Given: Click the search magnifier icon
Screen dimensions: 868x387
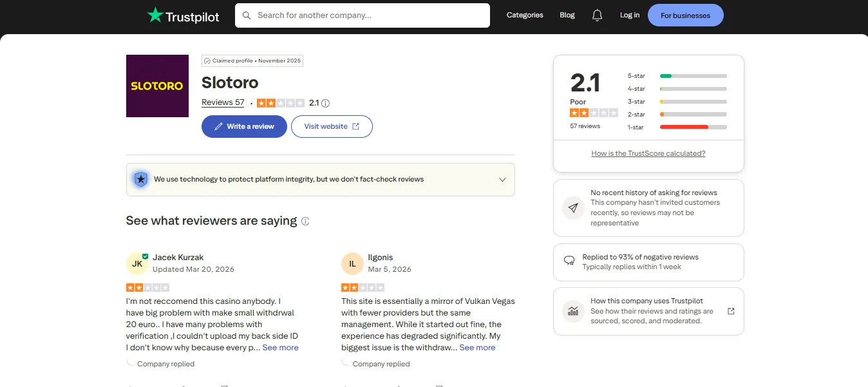Looking at the screenshot, I should (247, 15).
